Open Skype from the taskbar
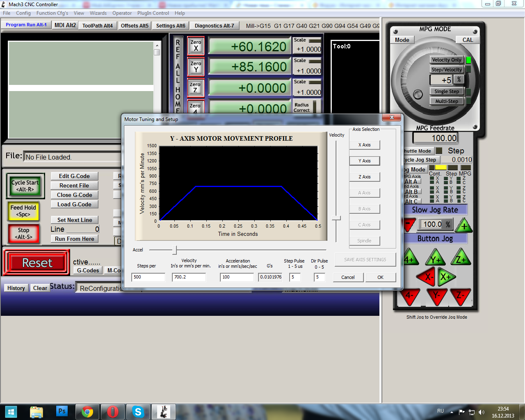This screenshot has width=525, height=420. 138,411
